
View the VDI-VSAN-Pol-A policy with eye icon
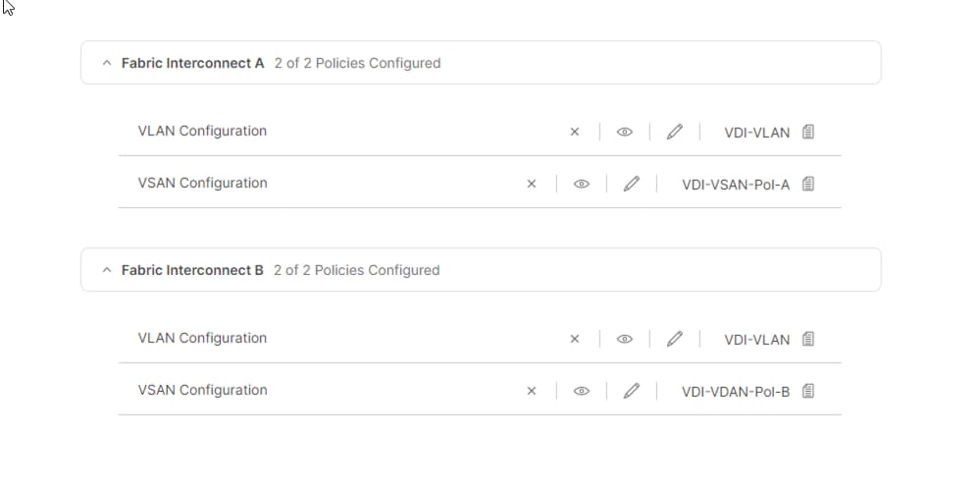581,184
